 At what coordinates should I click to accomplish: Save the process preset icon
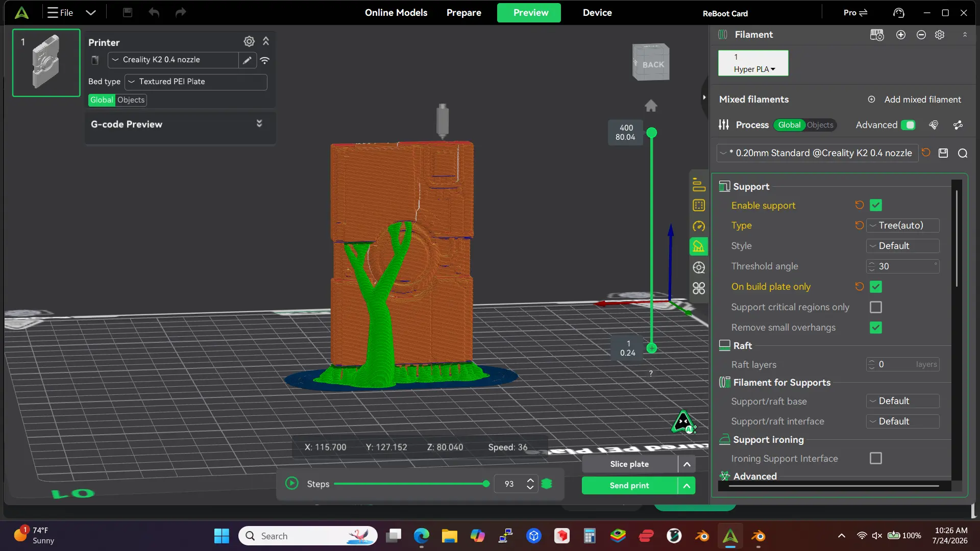point(943,153)
